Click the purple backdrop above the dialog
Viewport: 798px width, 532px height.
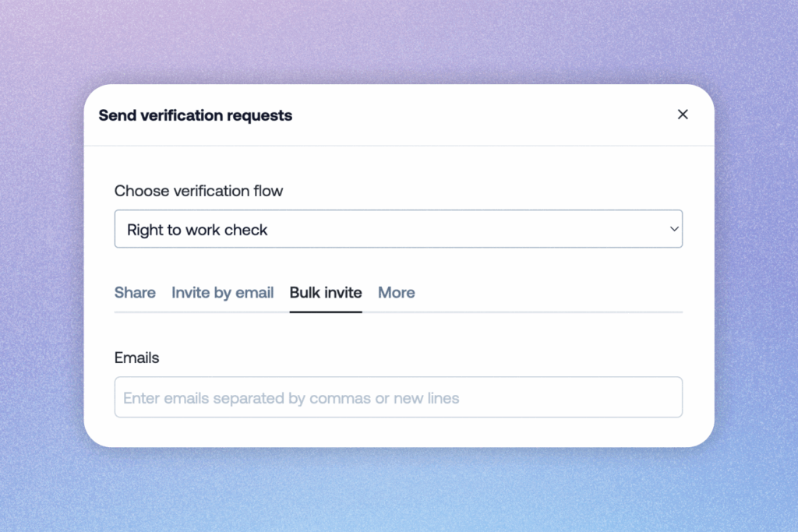coord(398,43)
